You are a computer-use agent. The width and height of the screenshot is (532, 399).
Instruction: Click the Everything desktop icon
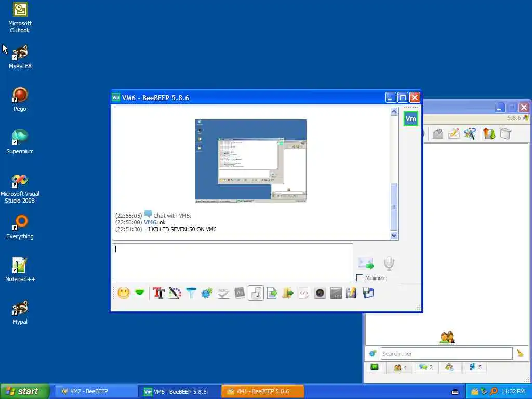pos(20,227)
